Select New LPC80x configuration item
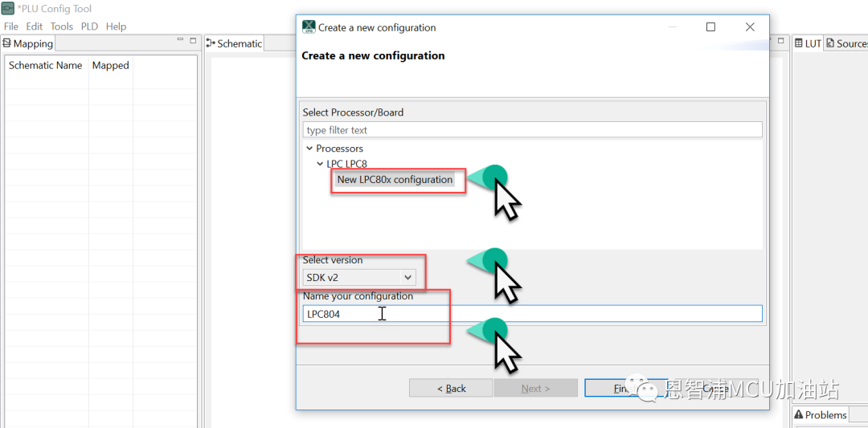 coord(395,180)
